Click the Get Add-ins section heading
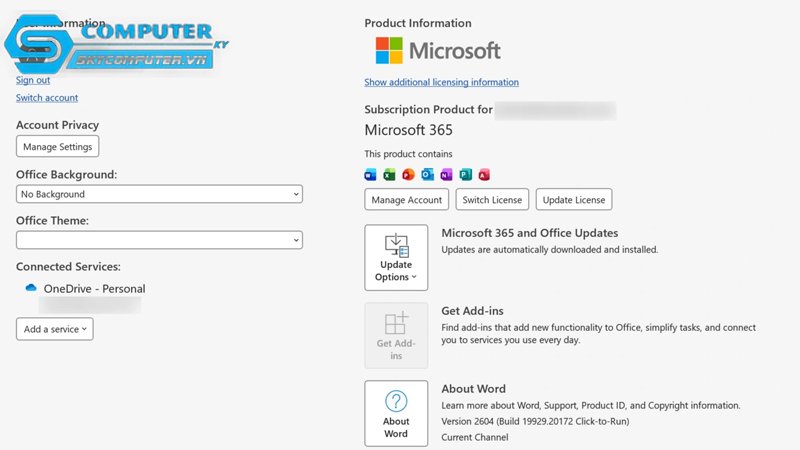The image size is (800, 450). pos(472,311)
